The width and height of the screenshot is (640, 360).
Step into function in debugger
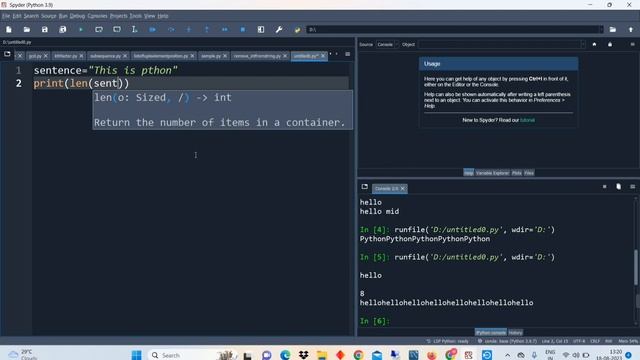189,29
